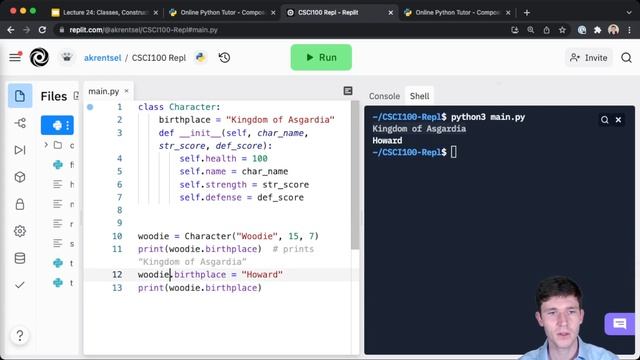The image size is (640, 360).
Task: Switch to first Online Python Tutor tab
Action: coord(222,13)
